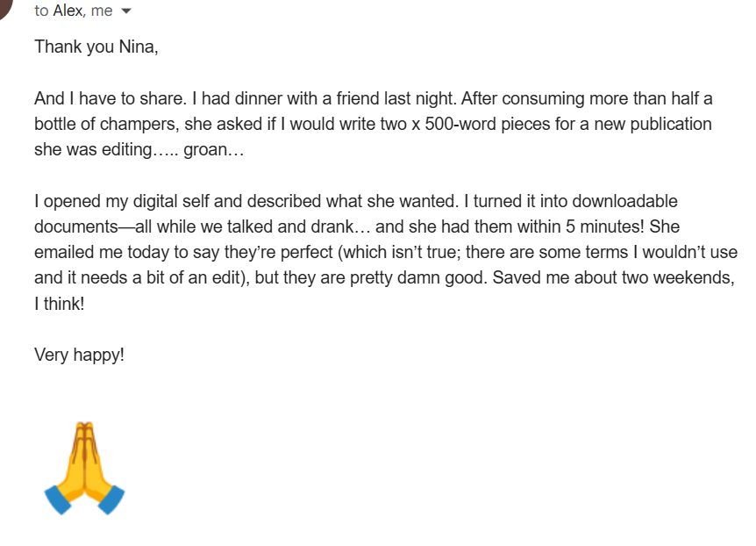Click the sender's profile avatar
The height and width of the screenshot is (546, 756).
7,9
